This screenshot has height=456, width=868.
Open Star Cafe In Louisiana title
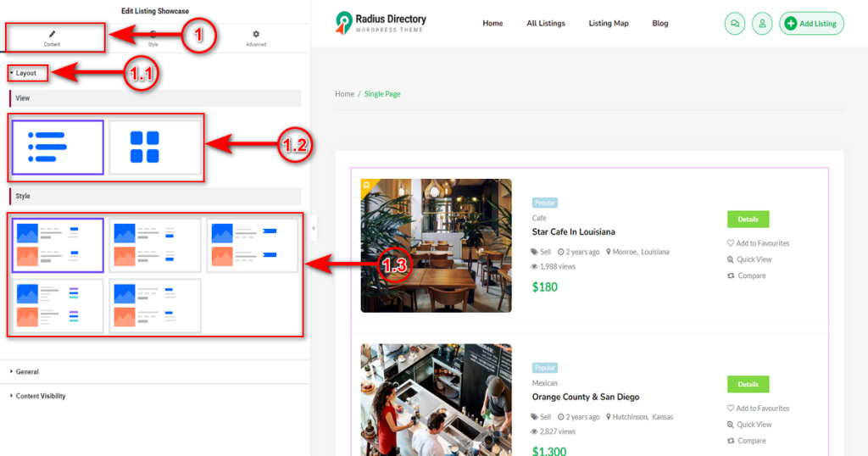pyautogui.click(x=574, y=232)
